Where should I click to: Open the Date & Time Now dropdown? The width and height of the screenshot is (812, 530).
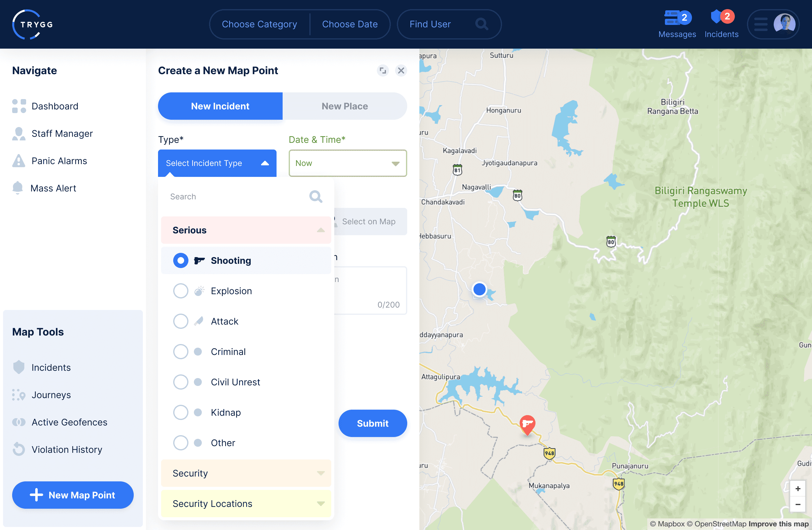(347, 163)
